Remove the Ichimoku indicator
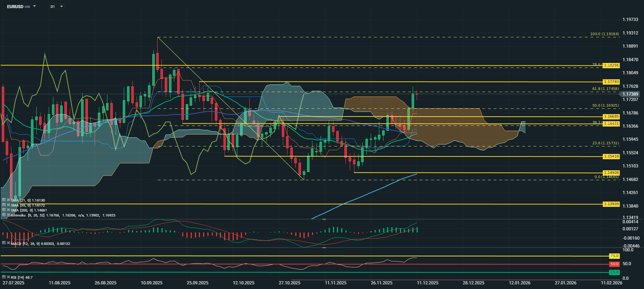Image resolution: width=644 pixels, height=289 pixels. (x=8, y=215)
